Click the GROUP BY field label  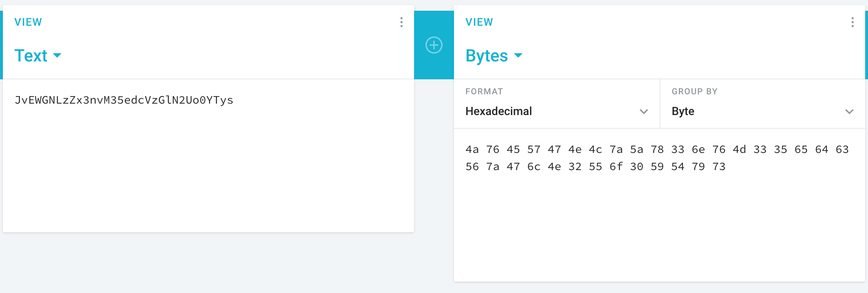click(694, 91)
